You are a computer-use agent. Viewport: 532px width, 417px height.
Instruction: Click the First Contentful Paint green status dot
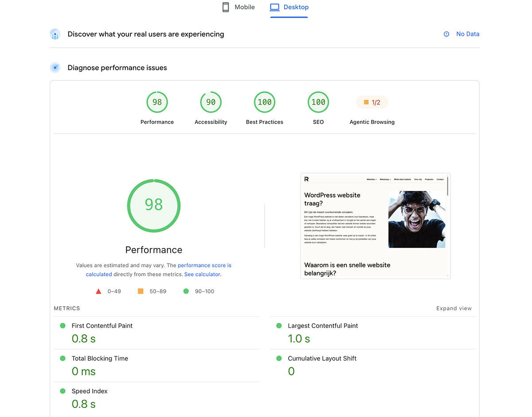coord(63,326)
